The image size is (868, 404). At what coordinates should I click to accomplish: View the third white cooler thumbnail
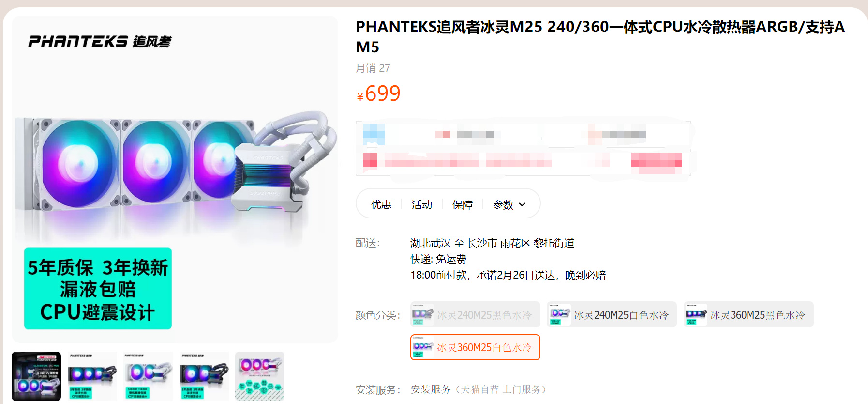[x=148, y=376]
